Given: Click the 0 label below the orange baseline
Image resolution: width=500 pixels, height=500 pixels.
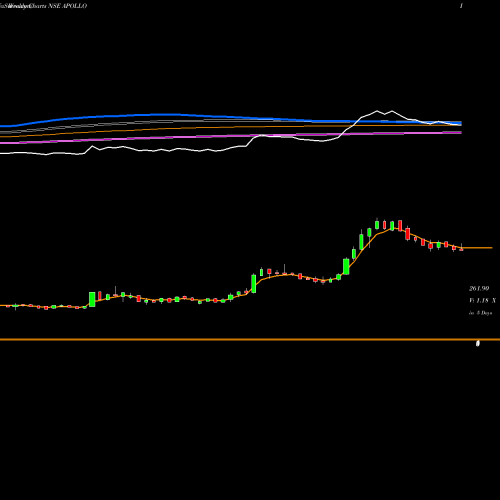Looking at the screenshot, I should [x=478, y=343].
